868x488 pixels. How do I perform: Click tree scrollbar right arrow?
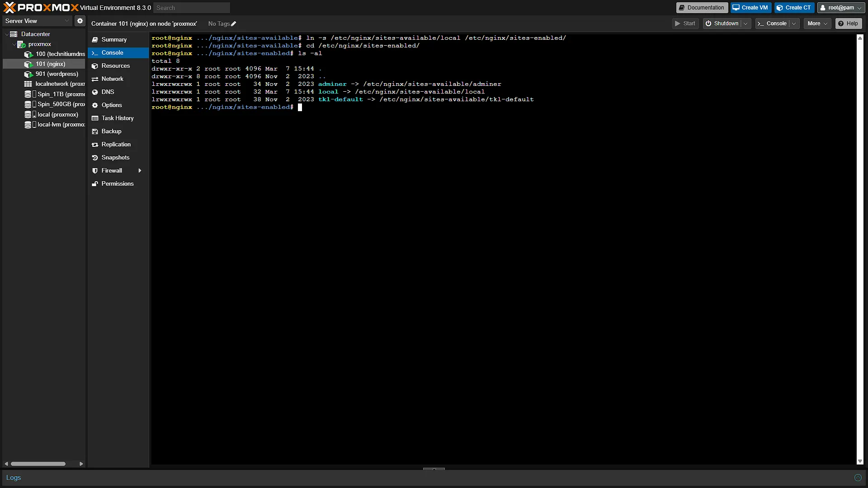(x=81, y=464)
